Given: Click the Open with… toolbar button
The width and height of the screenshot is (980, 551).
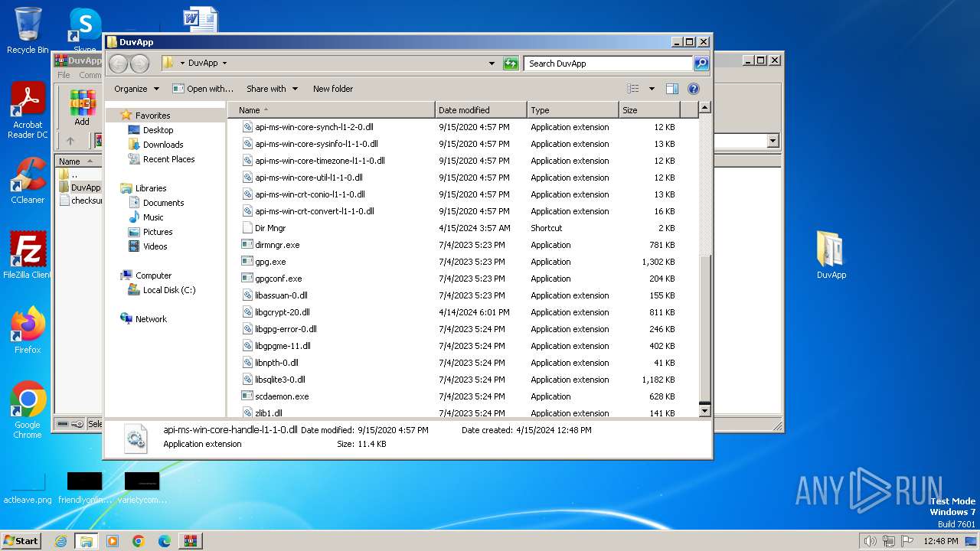Looking at the screenshot, I should click(x=203, y=89).
